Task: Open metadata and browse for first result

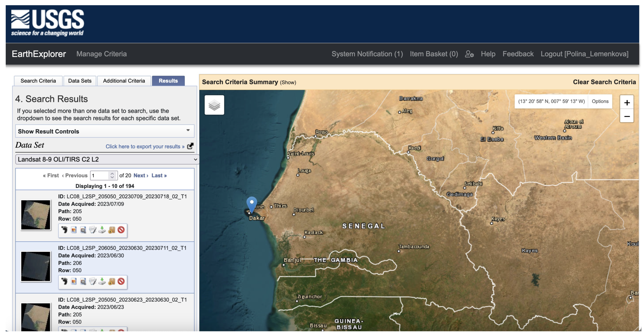Action: click(x=83, y=230)
